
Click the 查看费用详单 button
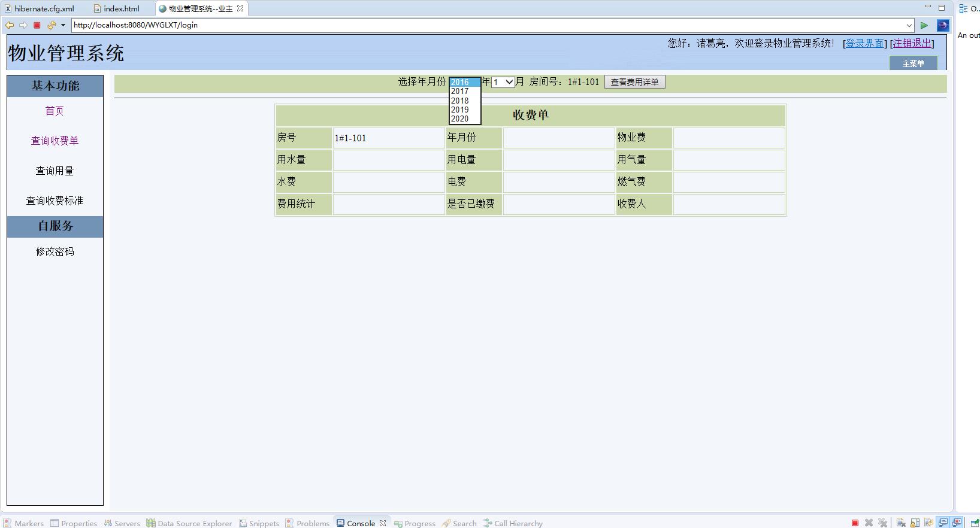pos(634,82)
